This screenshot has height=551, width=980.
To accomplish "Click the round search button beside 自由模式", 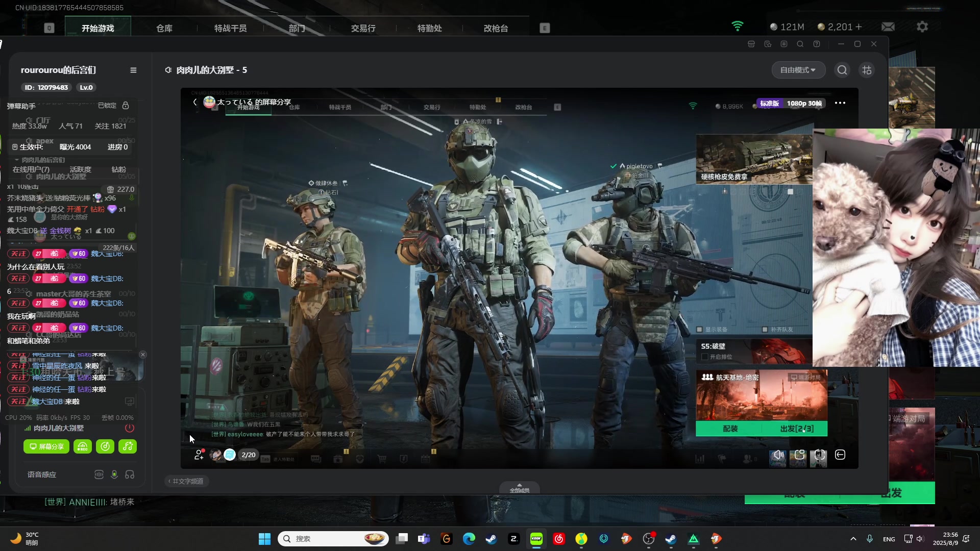I will (842, 70).
